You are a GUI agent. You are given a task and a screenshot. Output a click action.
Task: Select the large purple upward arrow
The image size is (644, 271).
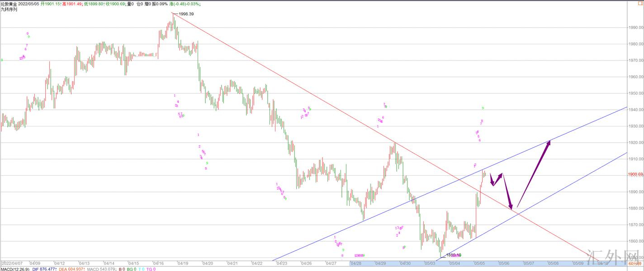coord(534,173)
